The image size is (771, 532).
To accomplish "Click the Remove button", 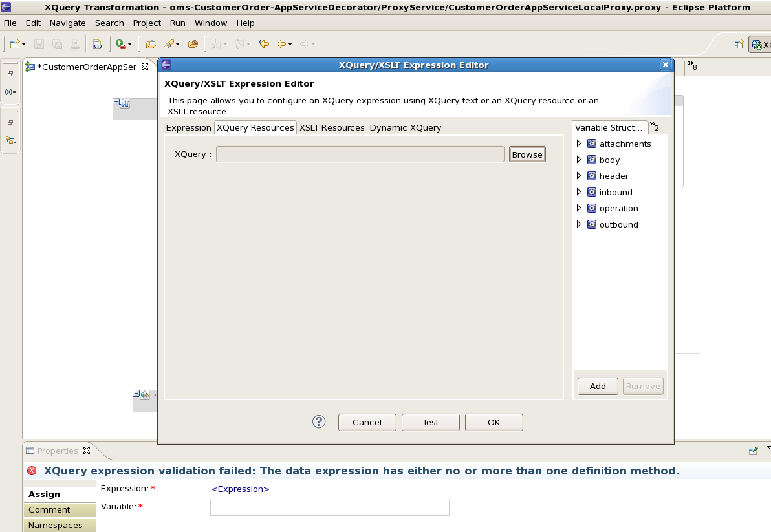I will (643, 386).
